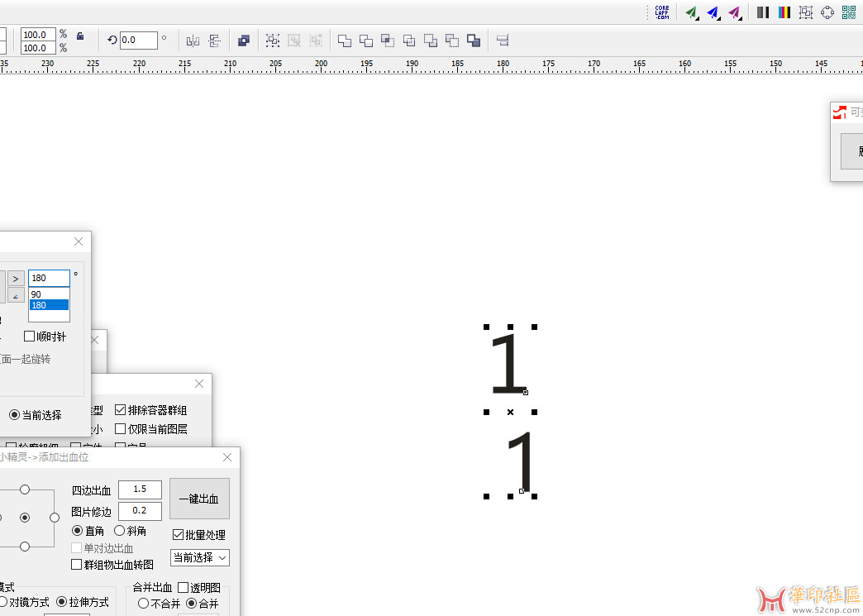Click the crop marks frame icon
The height and width of the screenshot is (616, 863).
pyautogui.click(x=806, y=12)
